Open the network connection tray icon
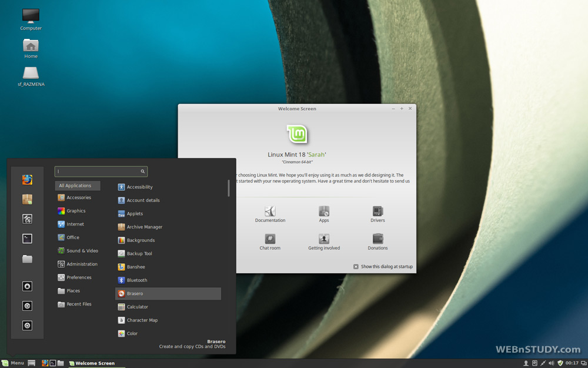Screen dimensions: 588x368 (x=543, y=363)
